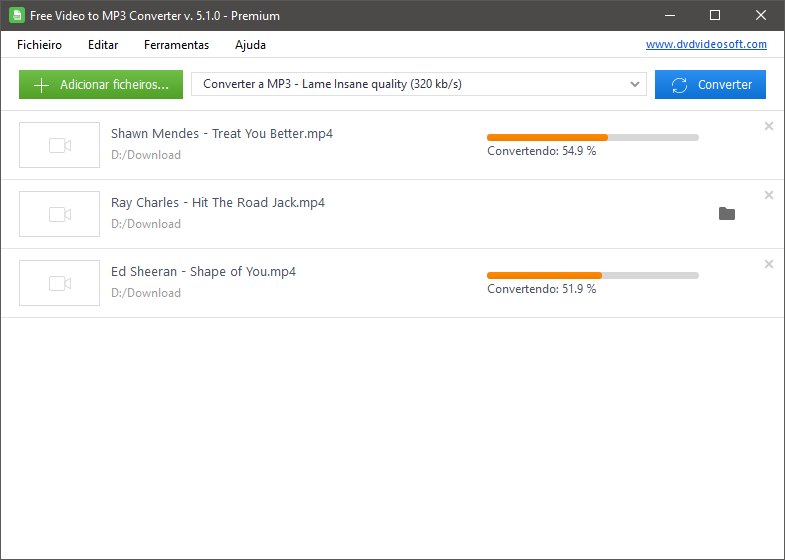The height and width of the screenshot is (560, 785).
Task: Click the green app icon in title bar
Action: [x=17, y=15]
